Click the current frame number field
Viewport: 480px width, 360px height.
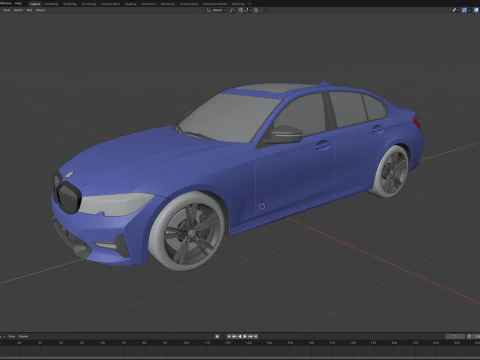pos(455,336)
